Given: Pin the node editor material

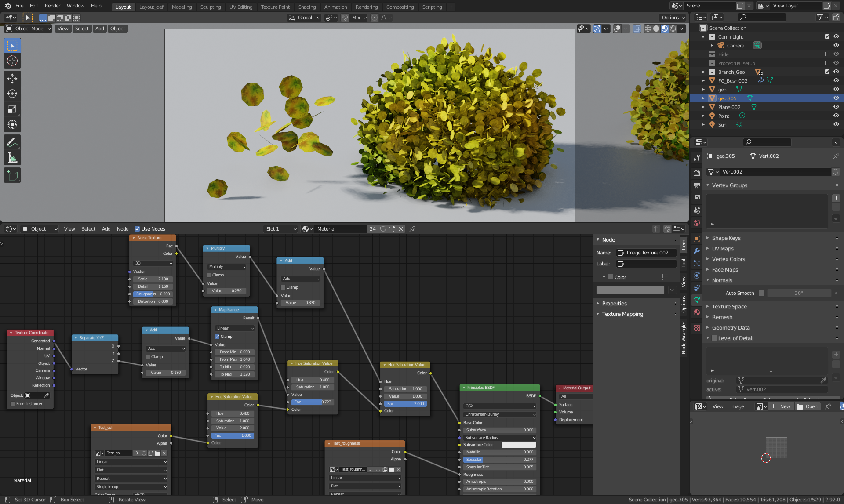Looking at the screenshot, I should [412, 229].
